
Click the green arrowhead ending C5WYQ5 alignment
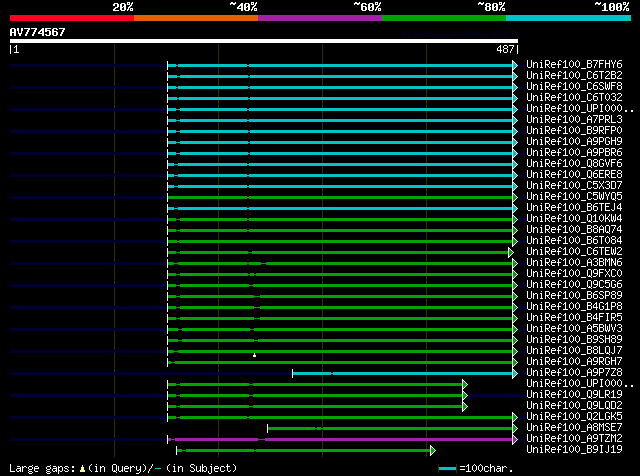[515, 198]
